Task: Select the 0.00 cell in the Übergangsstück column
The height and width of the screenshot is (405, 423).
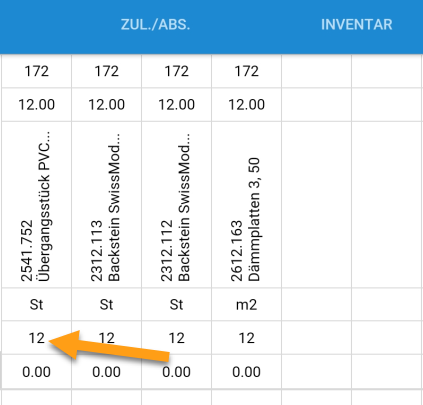Action: pos(36,372)
